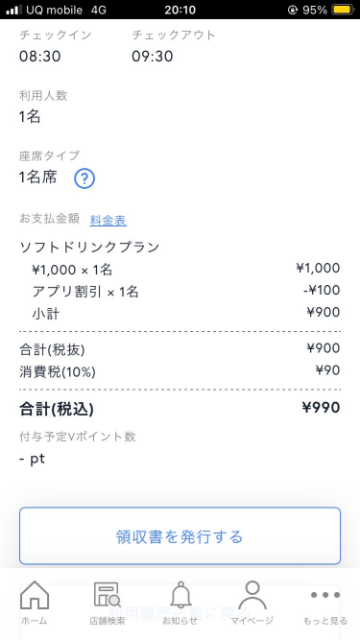Screen dimensions: 360x640
Task: Issue receipt with 領収書を発行する button
Action: pyautogui.click(x=180, y=536)
